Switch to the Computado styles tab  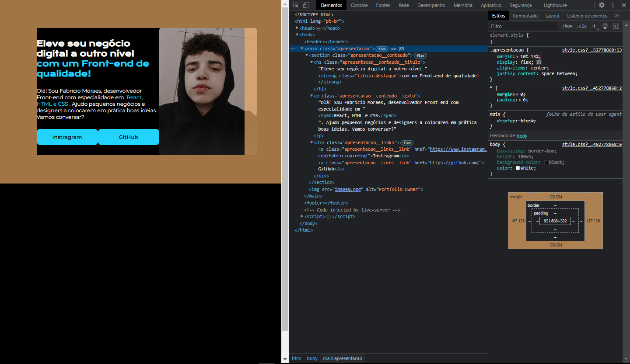pos(525,16)
